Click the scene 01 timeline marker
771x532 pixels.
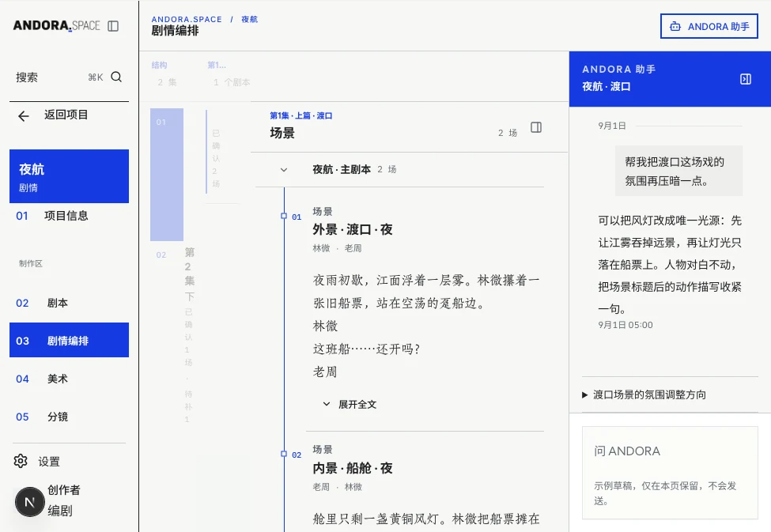point(284,217)
